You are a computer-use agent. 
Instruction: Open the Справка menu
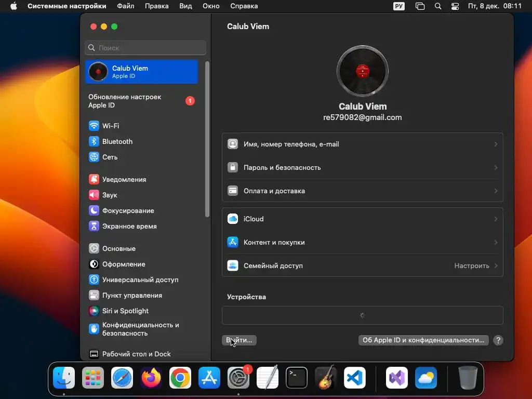[244, 6]
